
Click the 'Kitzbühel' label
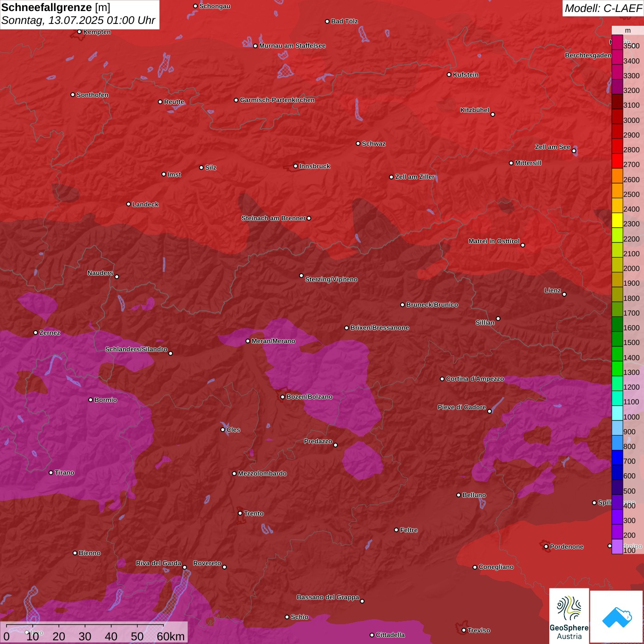pos(475,110)
